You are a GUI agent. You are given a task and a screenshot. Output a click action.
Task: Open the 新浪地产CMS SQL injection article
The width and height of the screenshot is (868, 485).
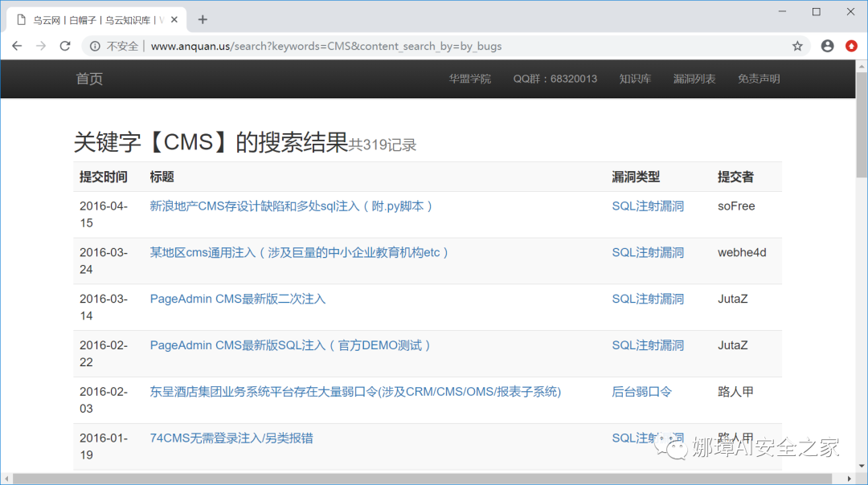click(293, 206)
